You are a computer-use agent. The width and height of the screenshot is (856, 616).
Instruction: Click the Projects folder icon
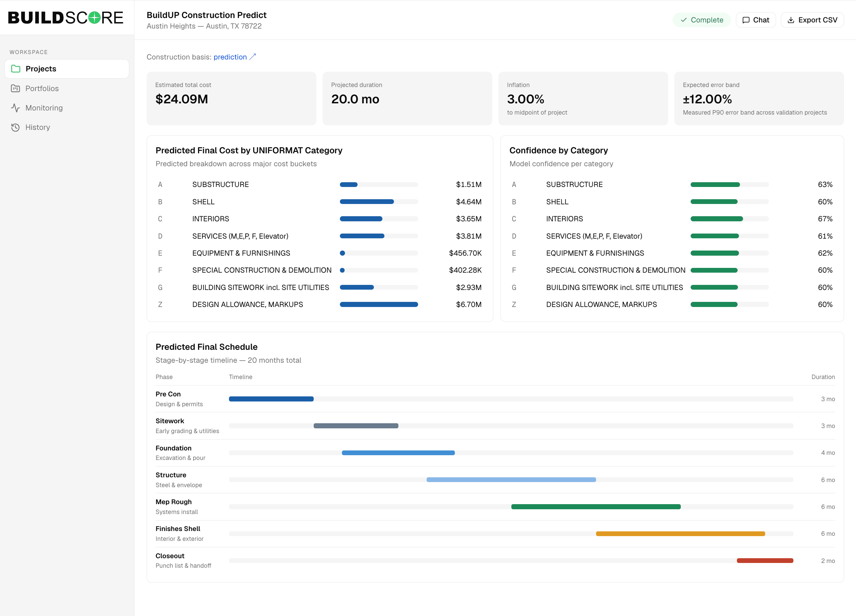pos(15,69)
